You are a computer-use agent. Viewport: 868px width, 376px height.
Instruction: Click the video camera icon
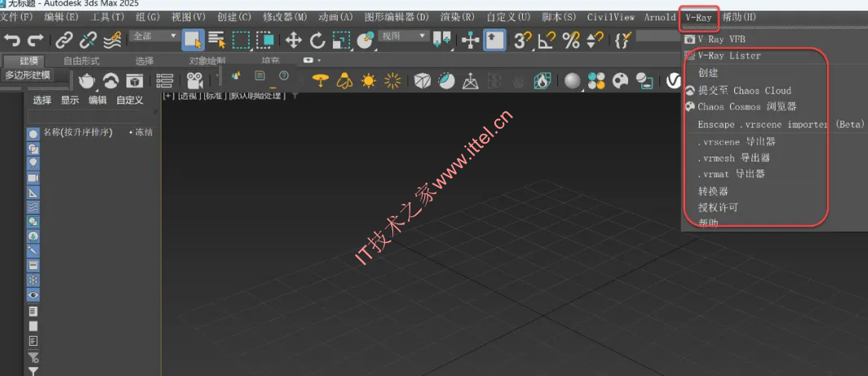(194, 81)
